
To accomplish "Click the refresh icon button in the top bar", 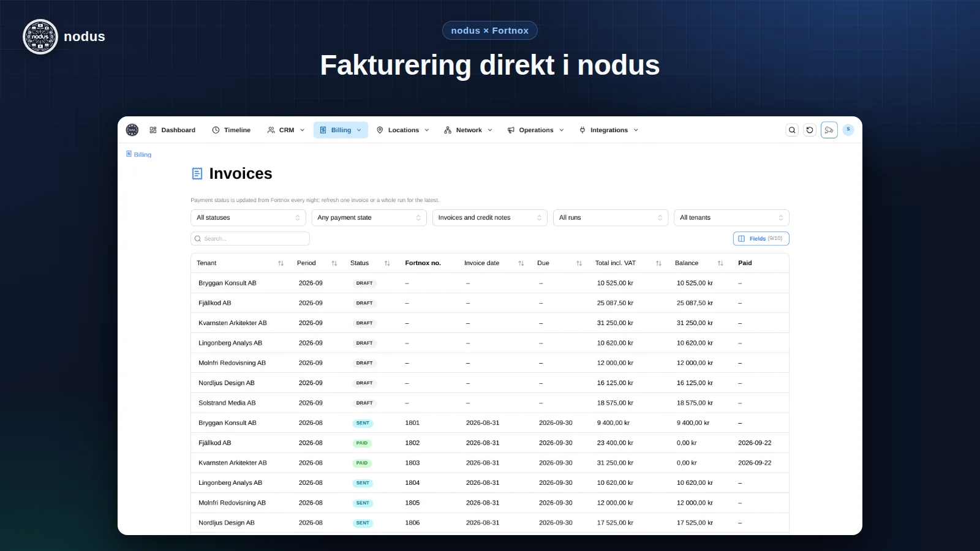I will tap(810, 130).
